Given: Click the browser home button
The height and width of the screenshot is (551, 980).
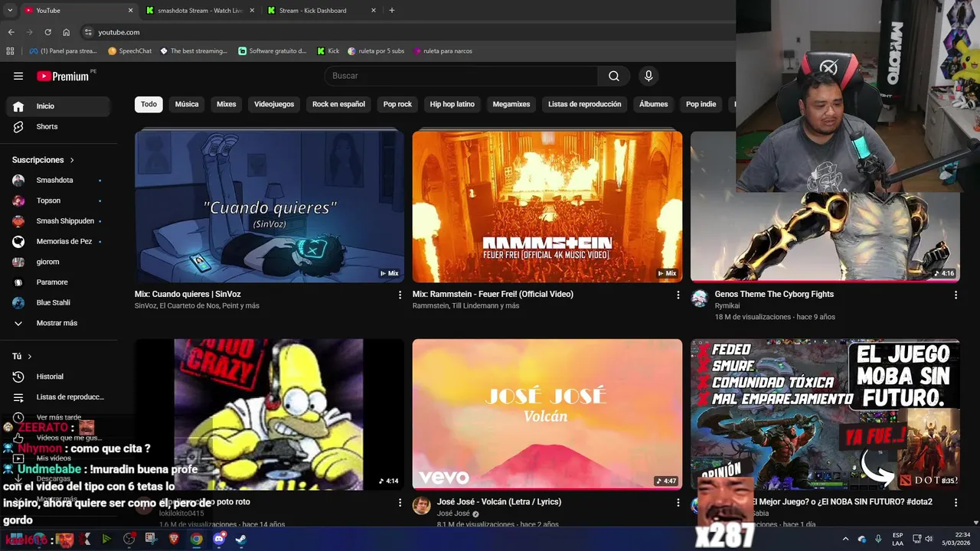Looking at the screenshot, I should pos(67,32).
